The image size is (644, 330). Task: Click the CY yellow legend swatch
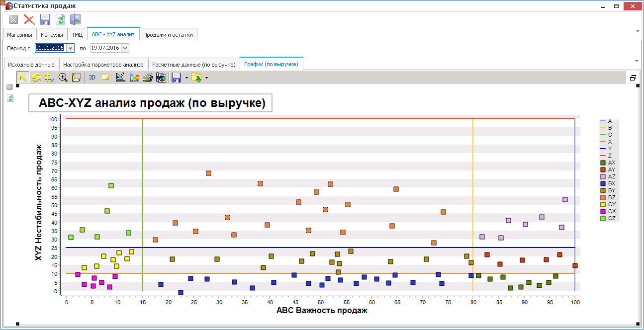[603, 204]
